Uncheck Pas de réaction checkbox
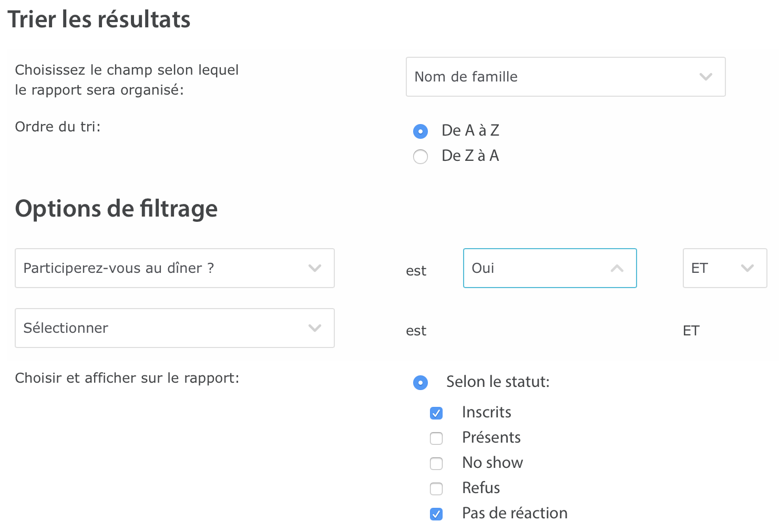The image size is (779, 532). click(x=436, y=514)
